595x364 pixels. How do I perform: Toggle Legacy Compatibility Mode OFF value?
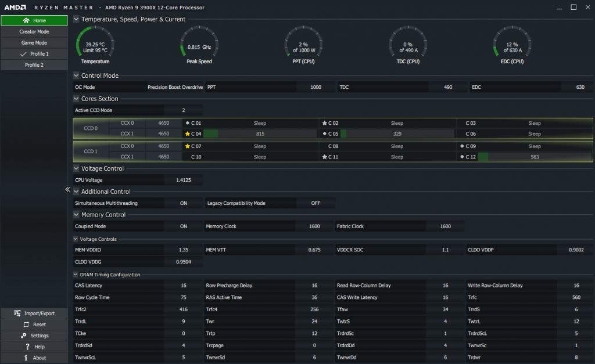316,203
